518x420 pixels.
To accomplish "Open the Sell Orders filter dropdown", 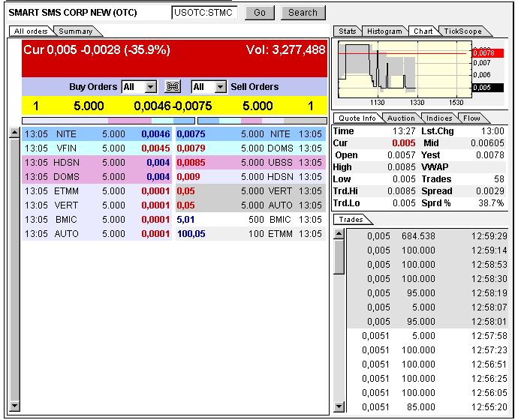I will coord(219,87).
